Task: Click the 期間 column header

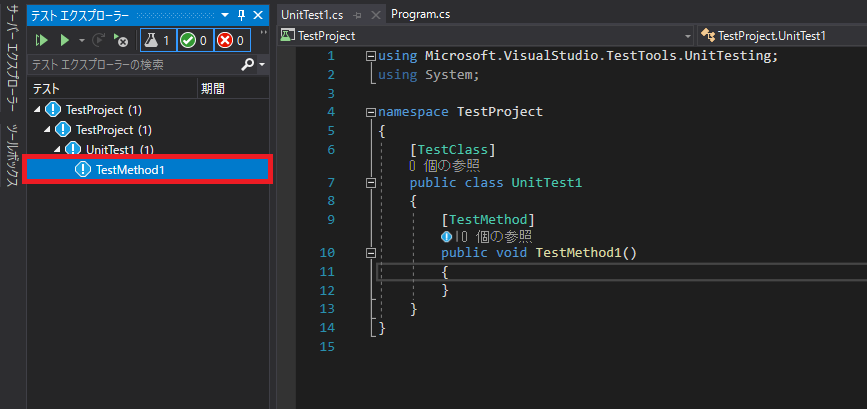Action: pyautogui.click(x=213, y=88)
